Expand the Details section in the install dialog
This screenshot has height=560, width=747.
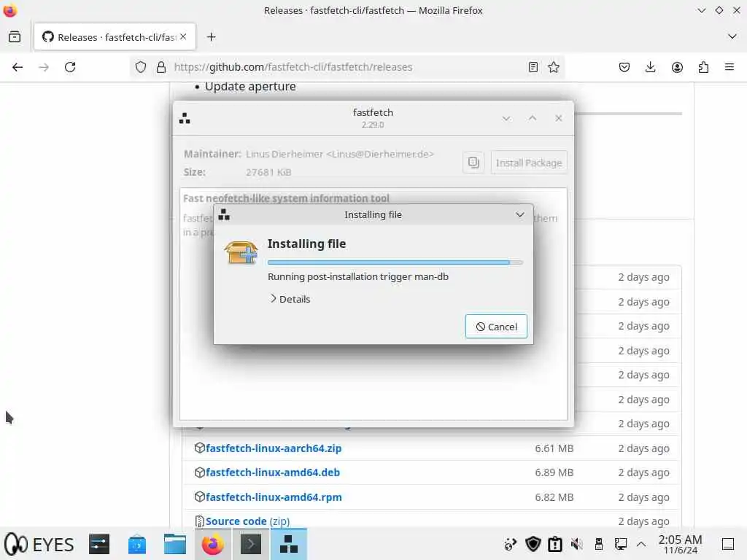[x=290, y=299]
